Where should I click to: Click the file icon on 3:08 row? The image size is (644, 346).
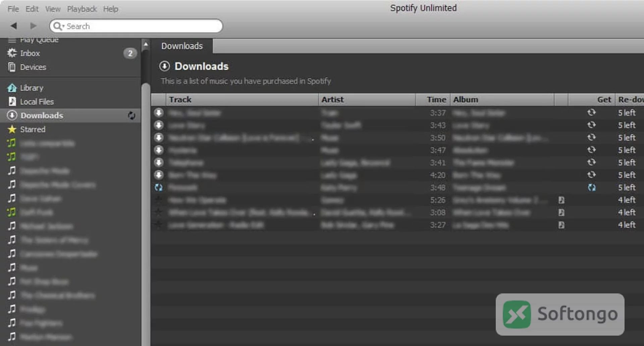point(561,212)
